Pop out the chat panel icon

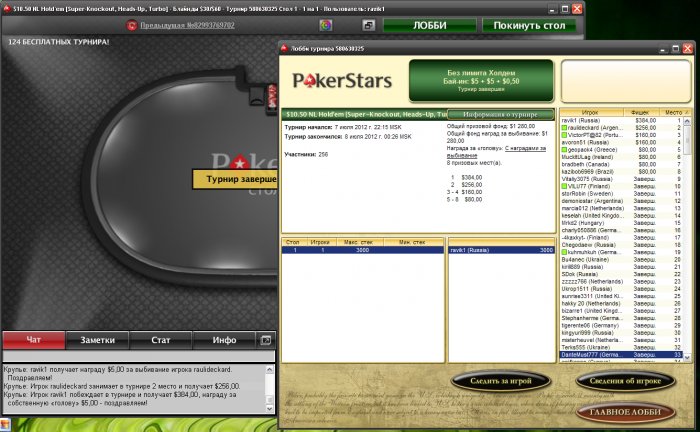[x=266, y=340]
